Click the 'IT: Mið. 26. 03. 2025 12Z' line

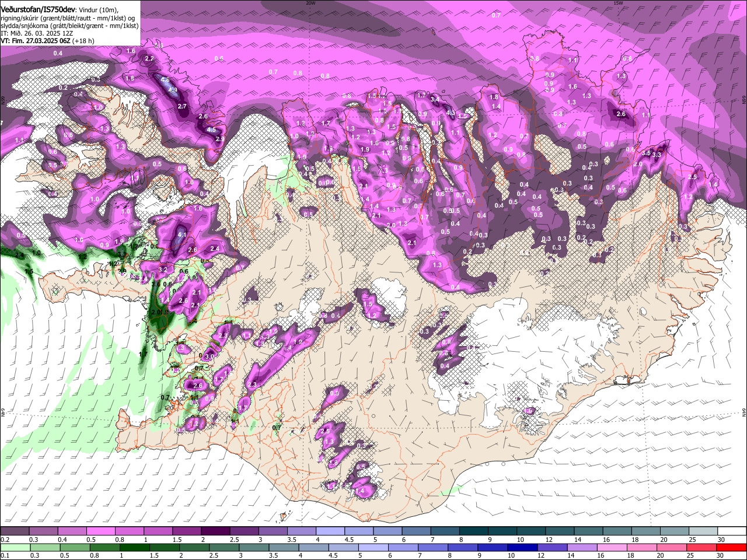coord(37,34)
